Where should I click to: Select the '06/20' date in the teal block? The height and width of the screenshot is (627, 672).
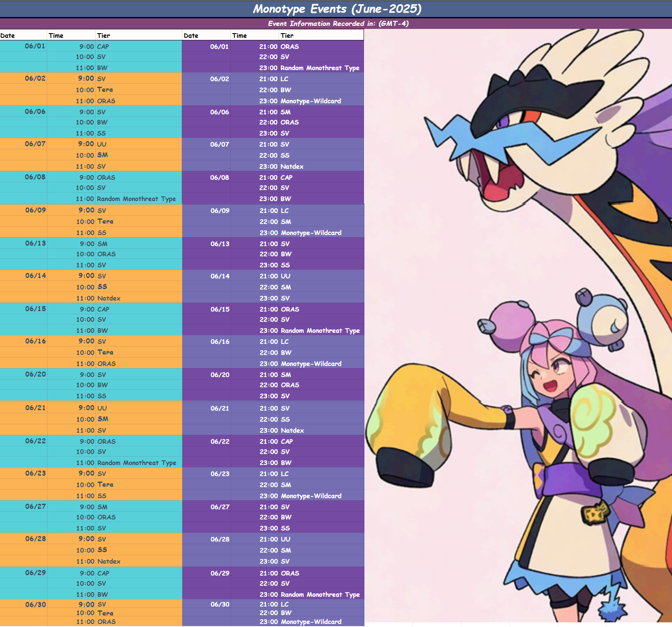point(35,374)
